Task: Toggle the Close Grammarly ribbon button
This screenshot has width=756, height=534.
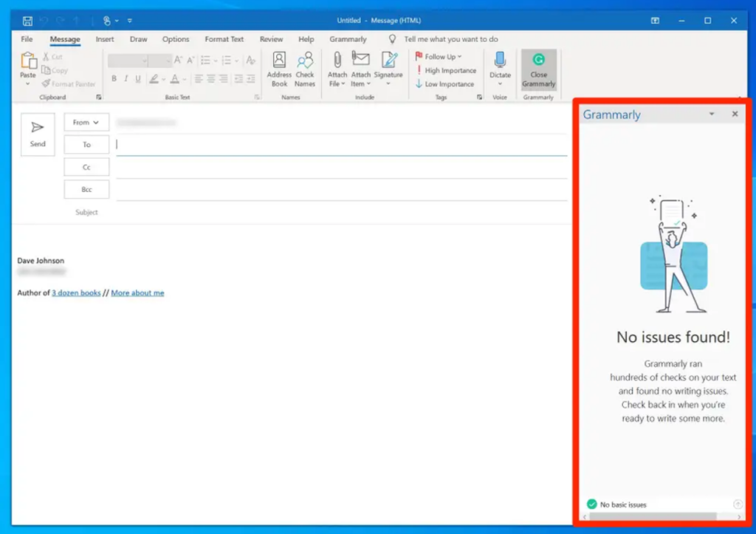Action: (538, 70)
